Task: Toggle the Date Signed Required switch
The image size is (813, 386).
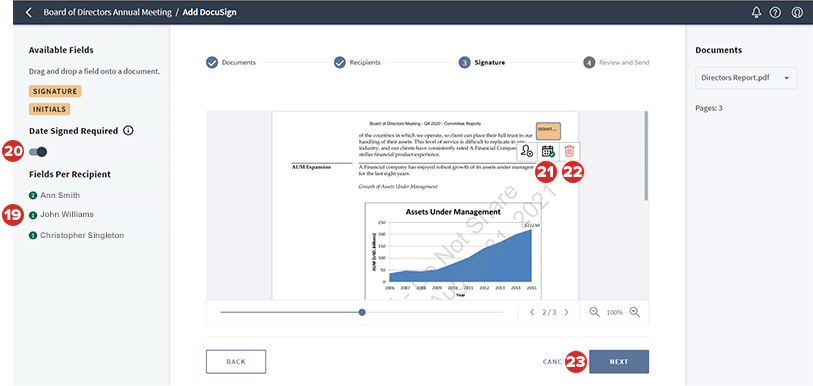Action: [38, 152]
